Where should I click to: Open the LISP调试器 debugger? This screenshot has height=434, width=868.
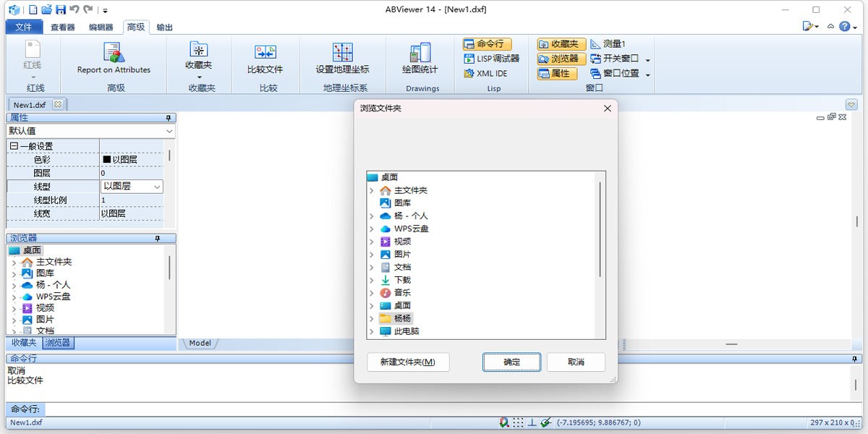tap(492, 59)
